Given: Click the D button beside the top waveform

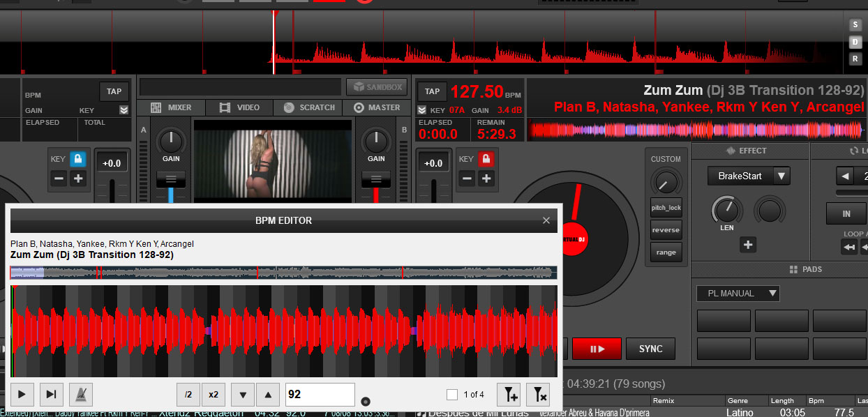Looking at the screenshot, I should click(x=855, y=42).
